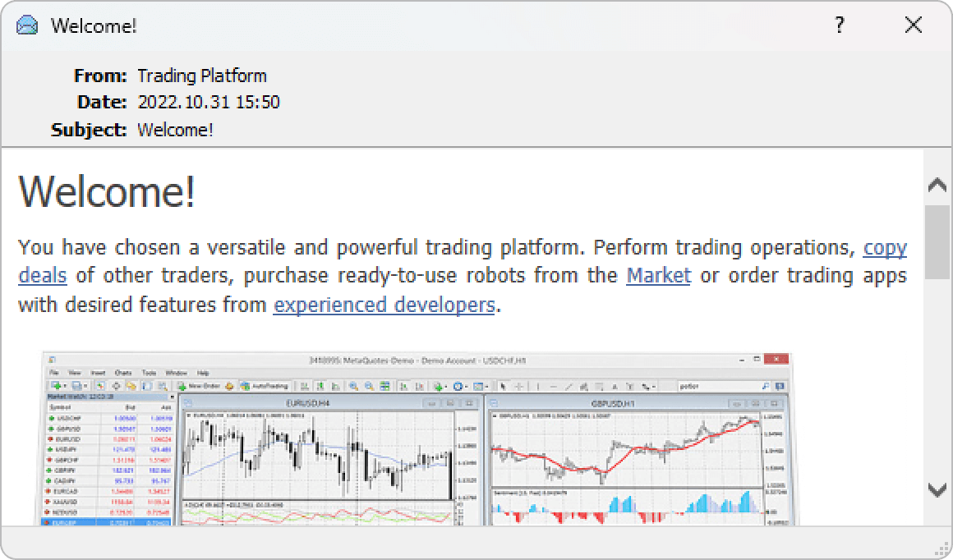The image size is (953, 560).
Task: Click the question mark help button
Action: [839, 25]
